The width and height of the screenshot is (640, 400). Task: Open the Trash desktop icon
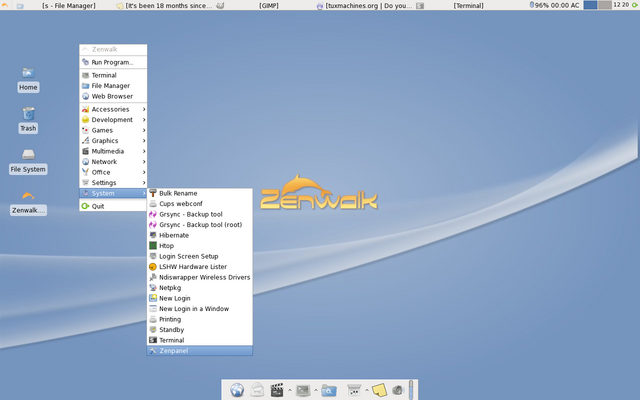[x=28, y=120]
